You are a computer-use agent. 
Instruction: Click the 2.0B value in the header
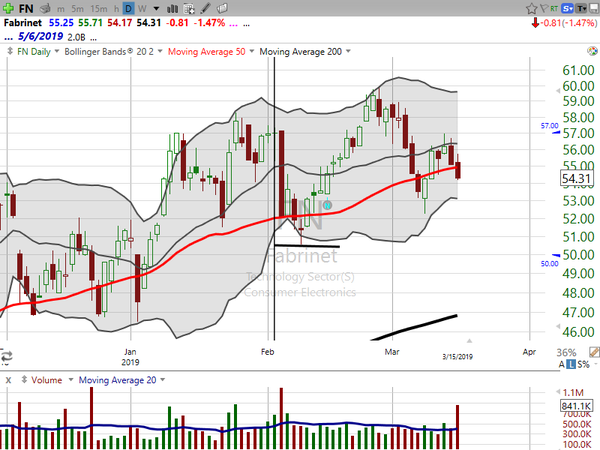click(76, 38)
